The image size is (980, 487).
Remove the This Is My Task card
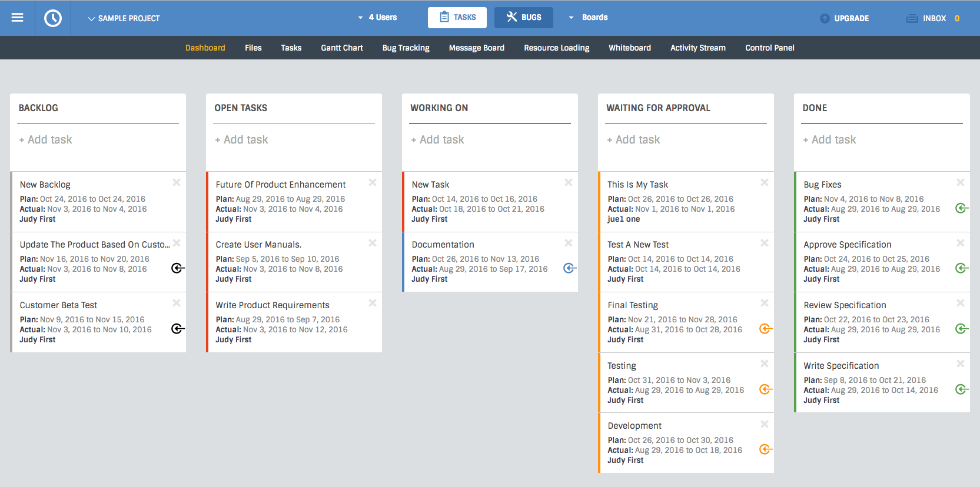coord(765,182)
